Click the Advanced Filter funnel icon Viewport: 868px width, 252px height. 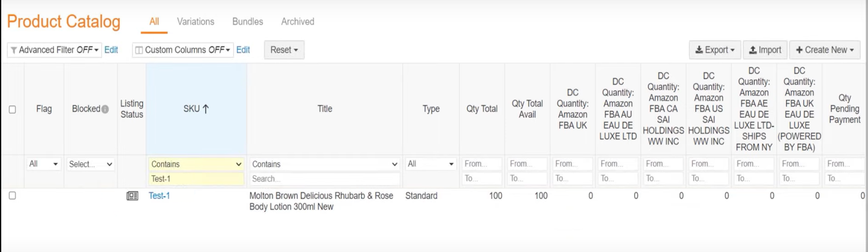pyautogui.click(x=14, y=50)
